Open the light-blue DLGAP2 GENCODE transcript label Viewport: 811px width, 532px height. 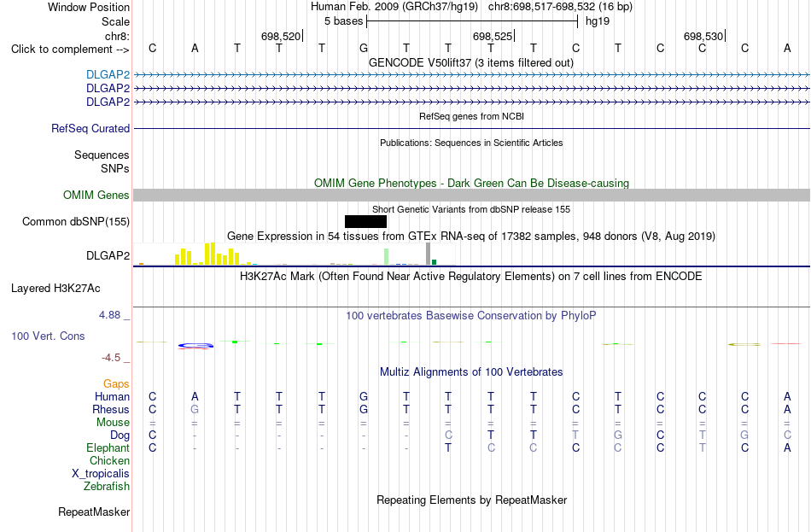(x=108, y=74)
